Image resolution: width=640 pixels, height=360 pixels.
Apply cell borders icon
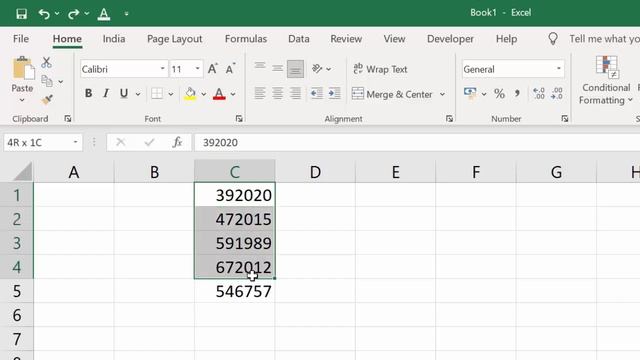tap(157, 94)
